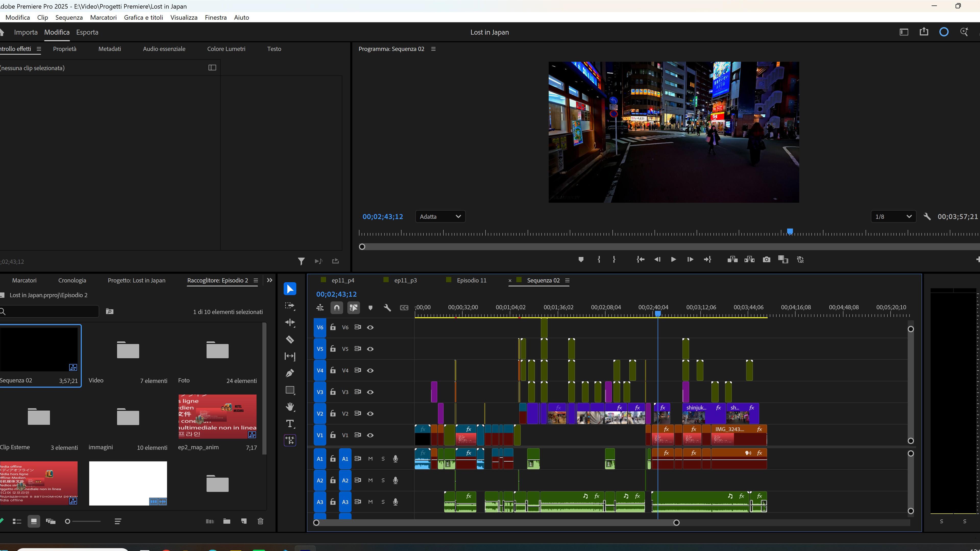Select the Selection tool arrow
This screenshot has width=980, height=551.
pyautogui.click(x=290, y=289)
